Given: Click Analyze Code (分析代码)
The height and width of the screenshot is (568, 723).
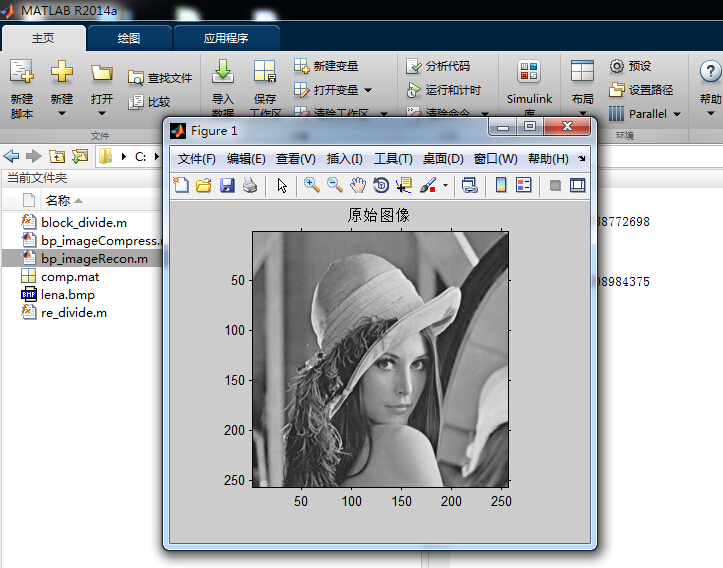Looking at the screenshot, I should pos(438,66).
